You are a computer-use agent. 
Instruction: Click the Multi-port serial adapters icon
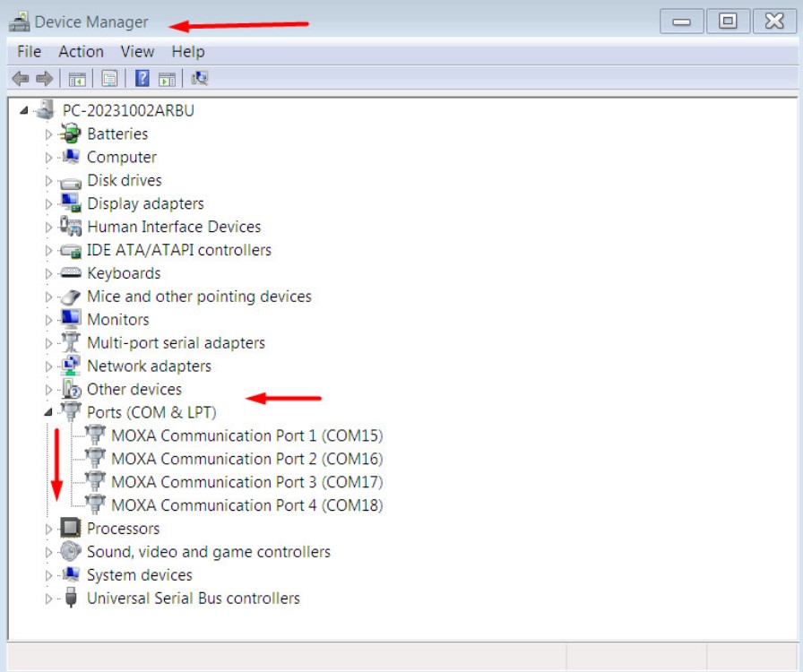click(70, 342)
